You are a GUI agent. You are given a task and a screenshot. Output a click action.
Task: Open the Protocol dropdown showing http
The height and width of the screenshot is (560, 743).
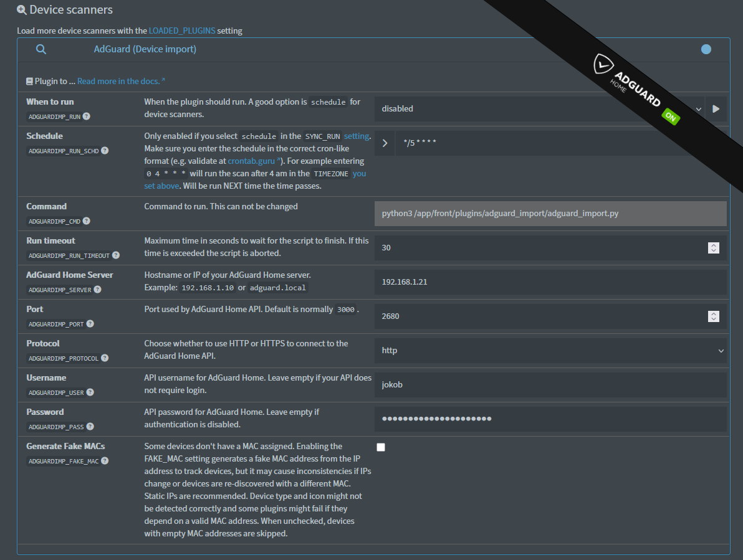click(x=550, y=351)
